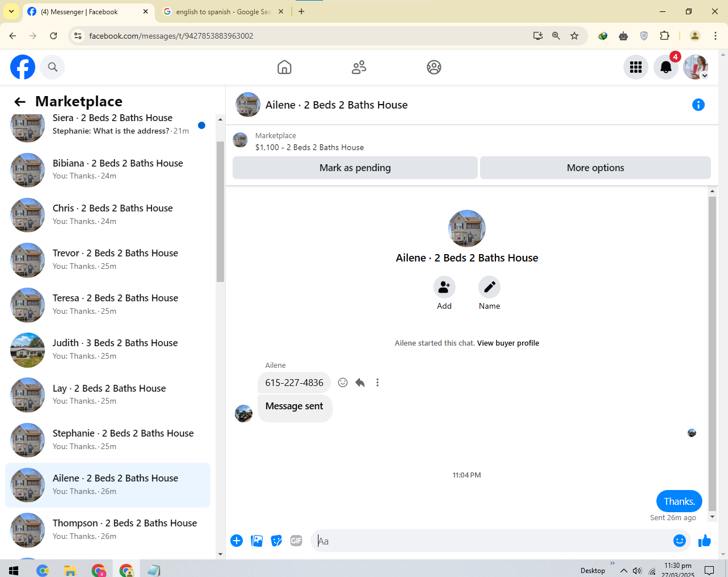
Task: Click the taskbar clock showing 11:30 pm
Action: pyautogui.click(x=678, y=570)
